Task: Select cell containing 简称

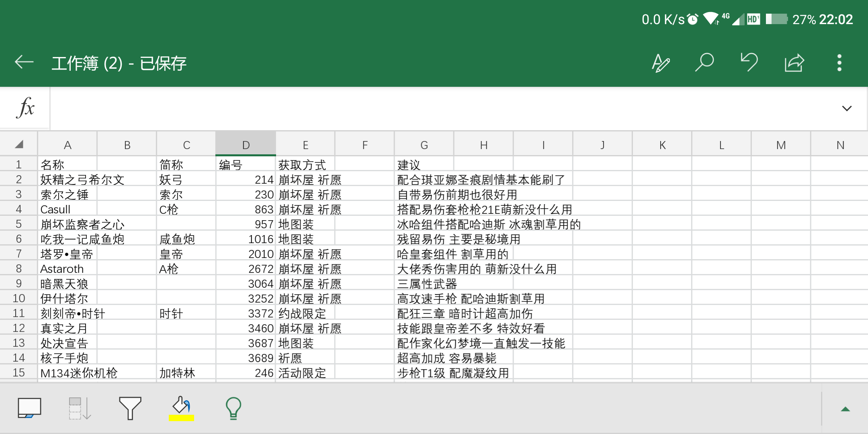Action: (x=186, y=164)
